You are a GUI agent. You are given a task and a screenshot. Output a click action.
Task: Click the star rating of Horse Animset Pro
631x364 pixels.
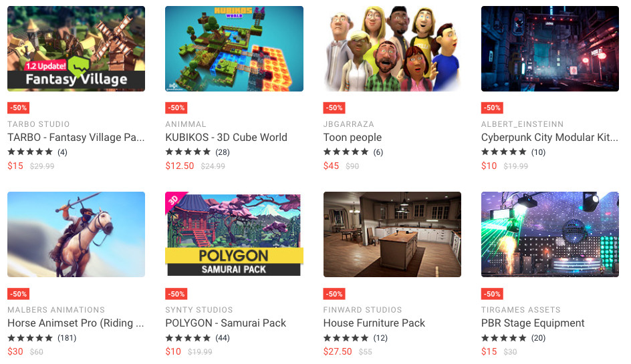pyautogui.click(x=30, y=338)
